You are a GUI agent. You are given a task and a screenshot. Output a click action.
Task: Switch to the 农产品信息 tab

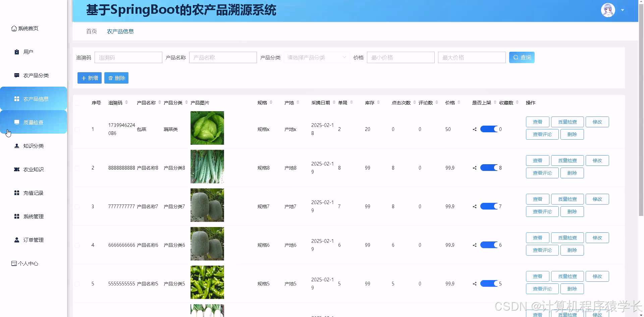click(x=120, y=31)
